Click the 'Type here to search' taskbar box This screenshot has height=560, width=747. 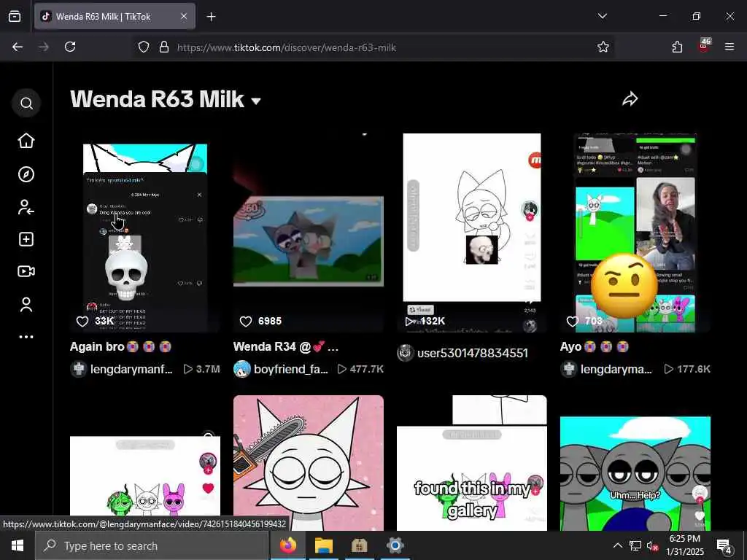tap(152, 545)
